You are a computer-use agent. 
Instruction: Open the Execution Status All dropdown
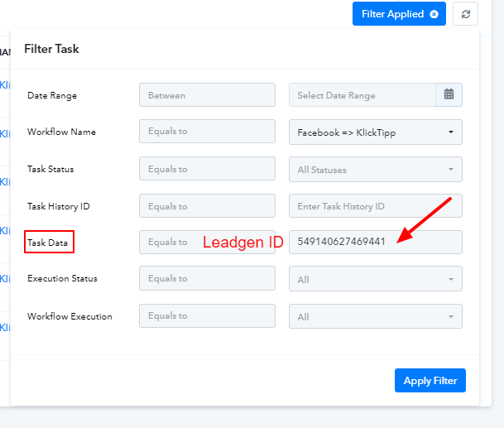pyautogui.click(x=376, y=279)
